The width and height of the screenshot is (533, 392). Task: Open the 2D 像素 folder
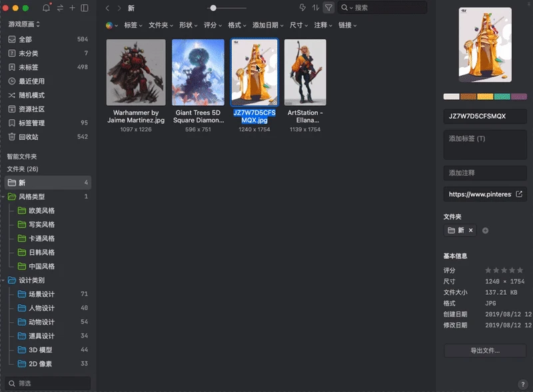48,364
